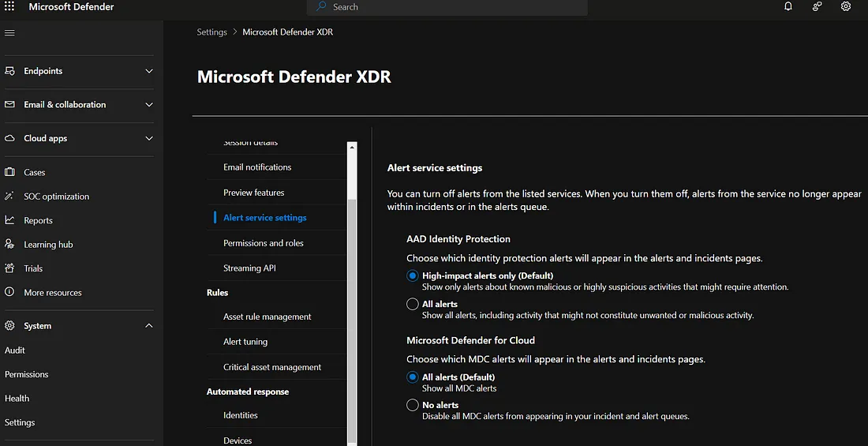Click the Search input field
Screen dimensions: 868x446
pos(447,7)
